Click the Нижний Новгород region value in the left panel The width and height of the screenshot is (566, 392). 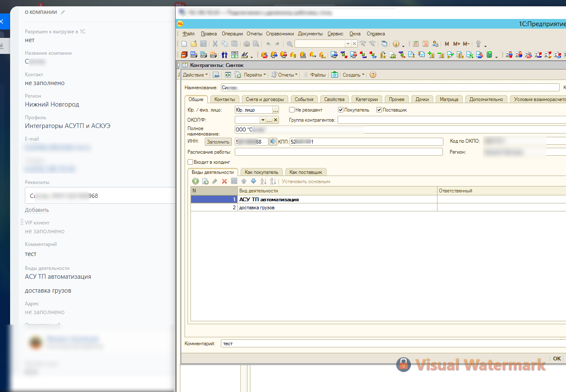(x=52, y=104)
